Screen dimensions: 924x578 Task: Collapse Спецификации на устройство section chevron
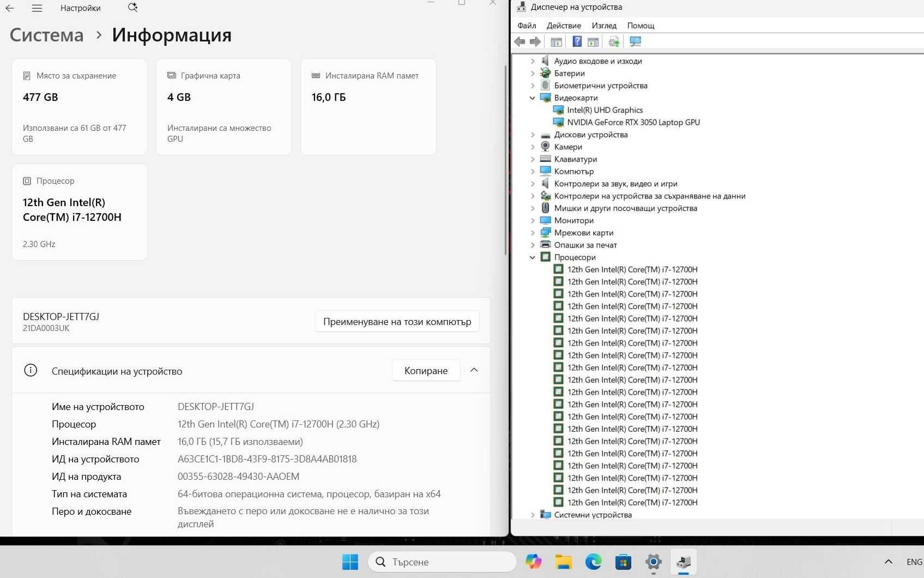(474, 370)
